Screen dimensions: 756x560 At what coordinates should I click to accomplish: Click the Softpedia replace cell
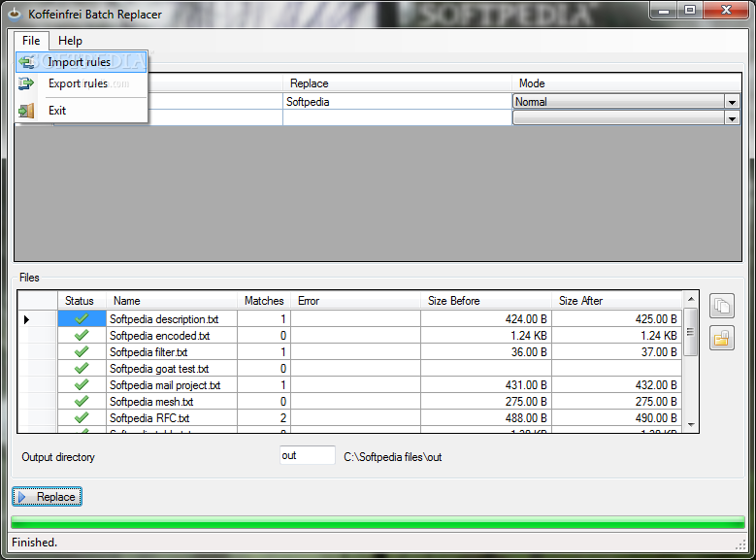tap(397, 102)
